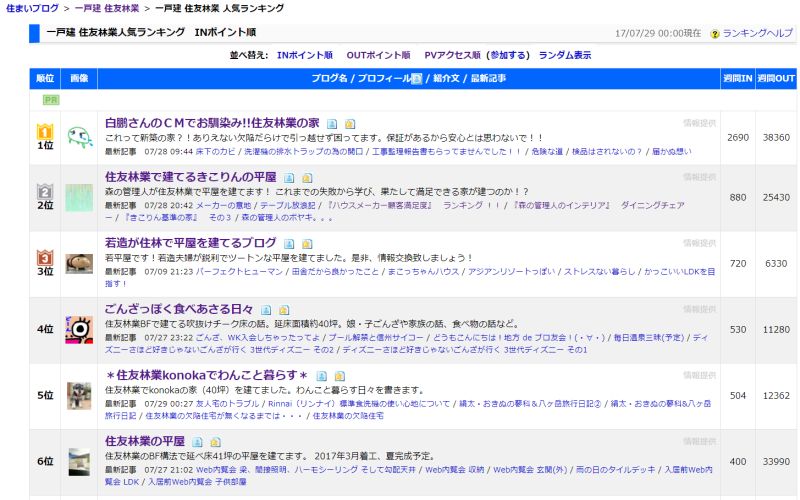Click the gold first place rank badge

tap(45, 132)
